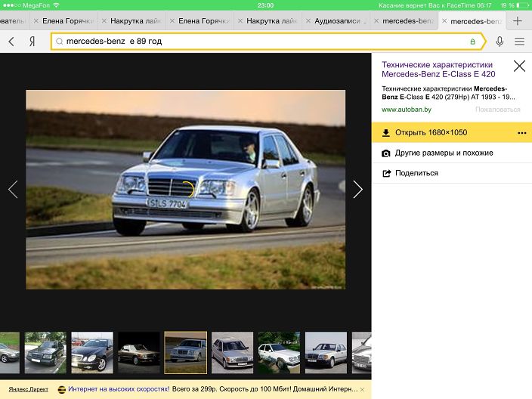Close the 'Аудиозаписи' tab
The height and width of the screenshot is (399, 532).
coord(308,21)
